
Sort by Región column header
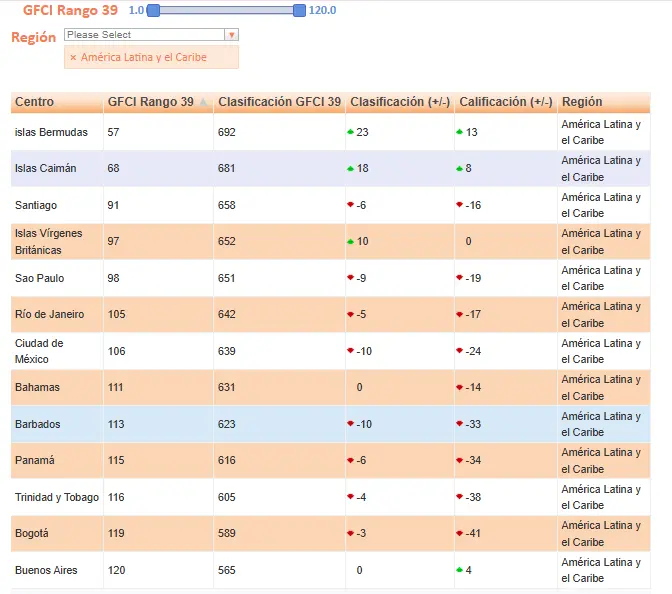pos(582,102)
